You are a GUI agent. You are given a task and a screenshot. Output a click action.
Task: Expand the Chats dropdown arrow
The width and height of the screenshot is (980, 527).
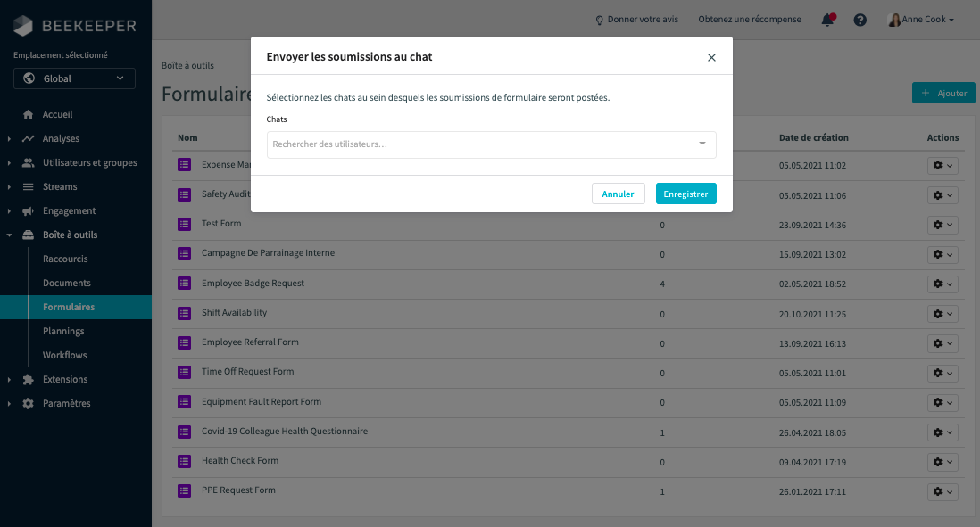(x=702, y=144)
